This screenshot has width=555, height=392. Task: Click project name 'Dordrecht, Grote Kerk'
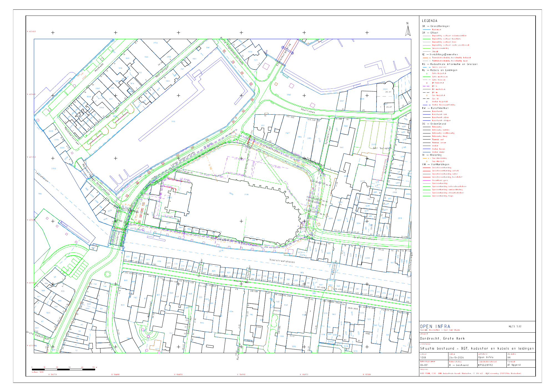(442, 338)
